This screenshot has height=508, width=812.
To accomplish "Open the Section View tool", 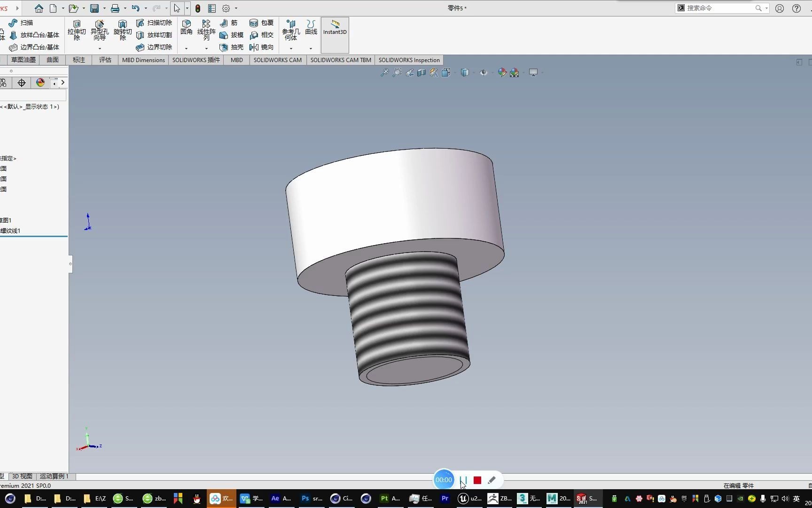I will (x=422, y=72).
